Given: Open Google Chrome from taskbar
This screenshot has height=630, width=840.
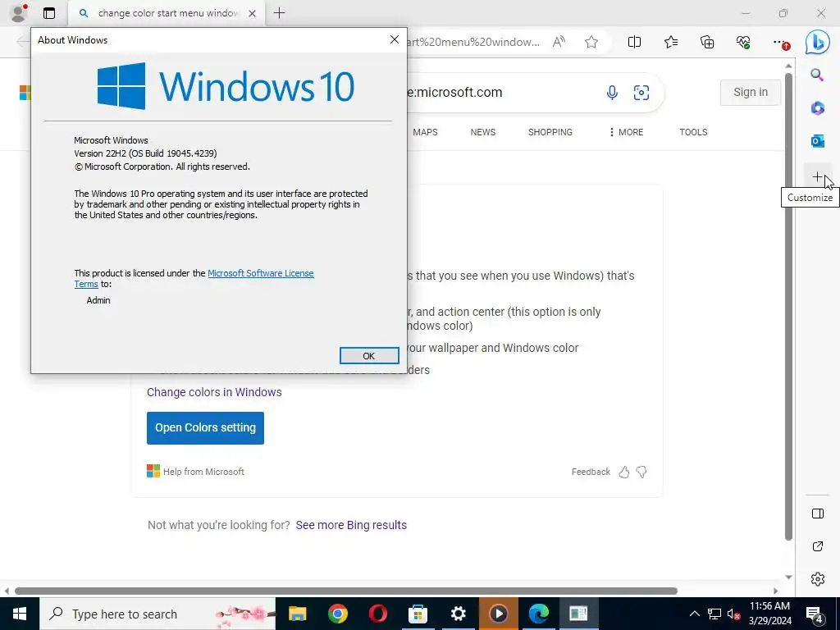Looking at the screenshot, I should (x=337, y=614).
